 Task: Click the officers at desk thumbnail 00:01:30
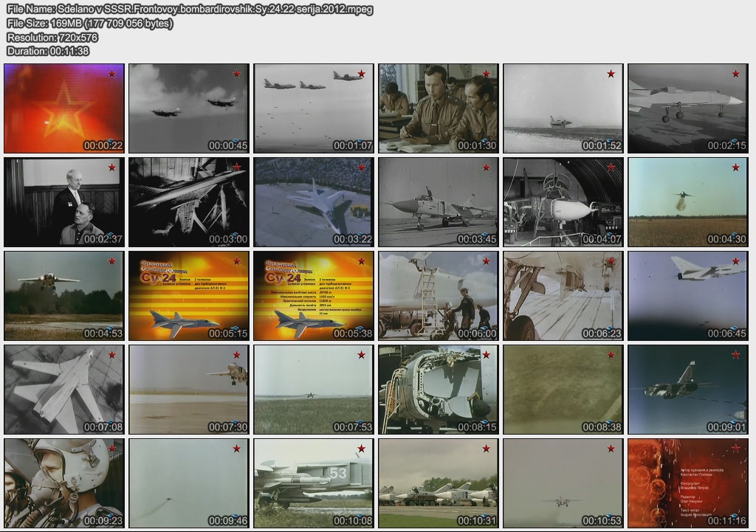pyautogui.click(x=439, y=108)
